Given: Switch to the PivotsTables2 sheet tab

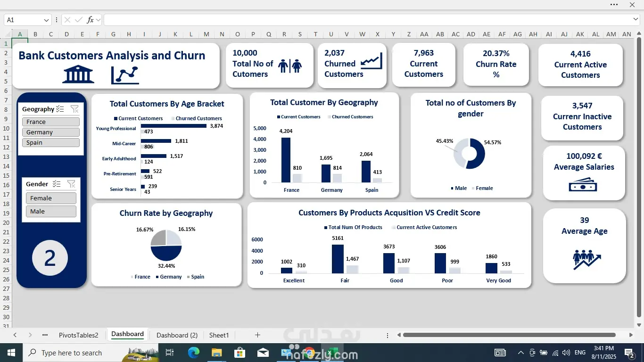Looking at the screenshot, I should pyautogui.click(x=78, y=335).
